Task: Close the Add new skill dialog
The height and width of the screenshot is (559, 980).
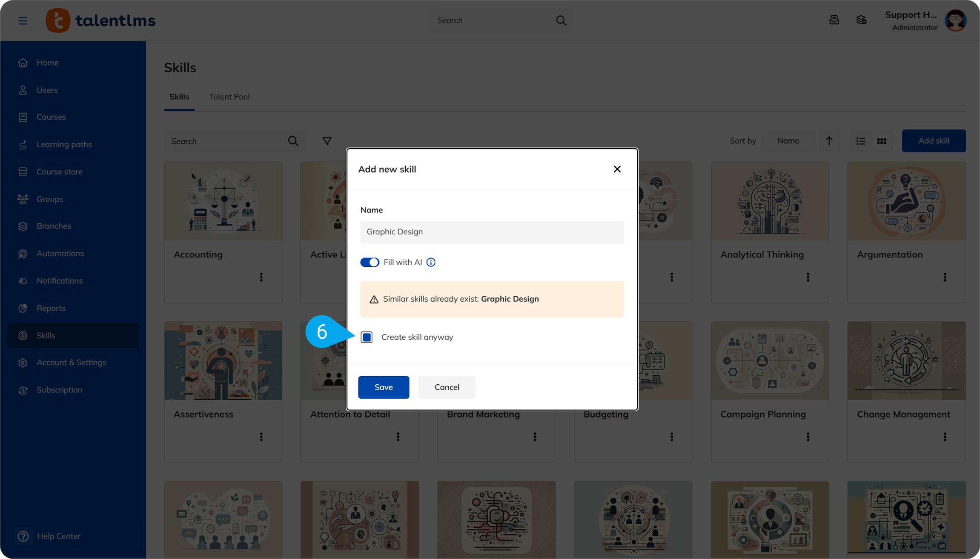Action: (617, 169)
